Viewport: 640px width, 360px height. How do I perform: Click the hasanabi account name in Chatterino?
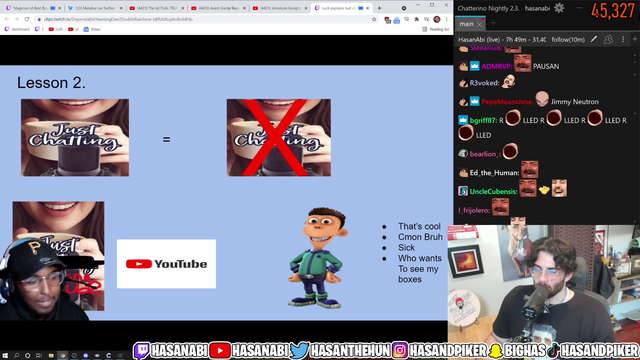click(x=537, y=8)
